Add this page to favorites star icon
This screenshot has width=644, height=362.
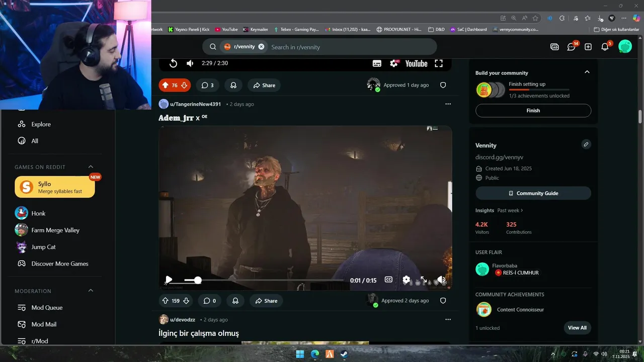click(x=535, y=18)
